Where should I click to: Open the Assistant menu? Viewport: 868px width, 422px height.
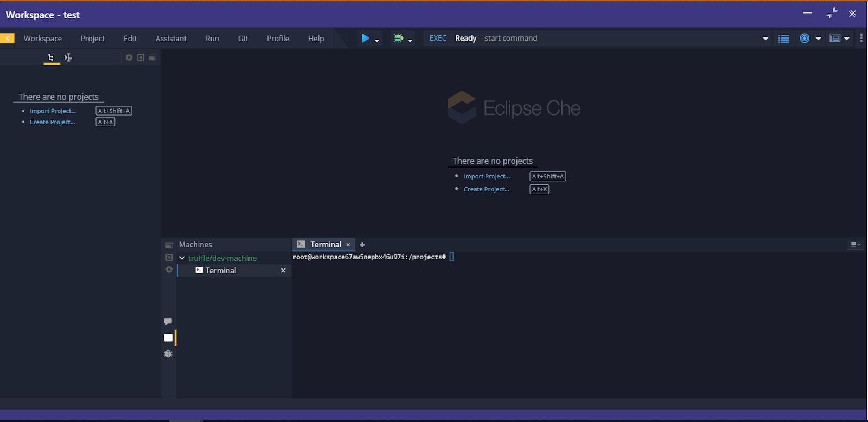pyautogui.click(x=171, y=39)
